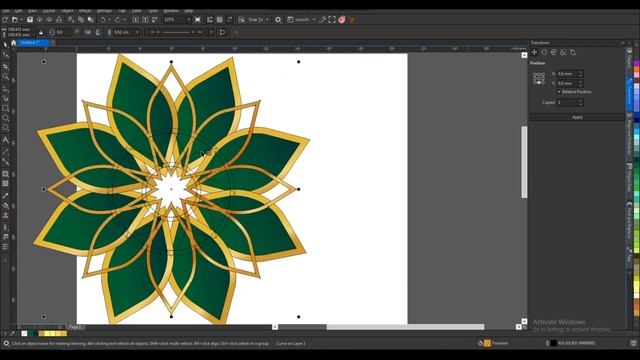Screen dimensions: 640x360
Task: Select the Text tool
Action: coord(5,140)
